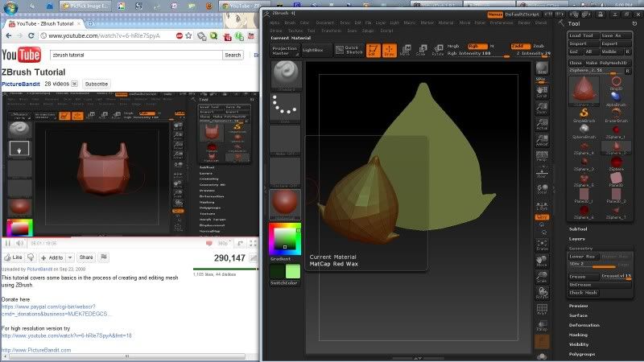Activate the Draw mode button in ZBrush
644x362 pixels.
pyautogui.click(x=390, y=51)
